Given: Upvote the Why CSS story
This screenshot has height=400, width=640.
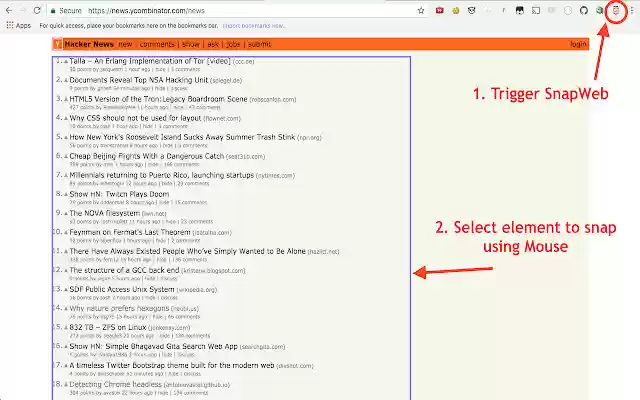Looking at the screenshot, I should 66,119.
